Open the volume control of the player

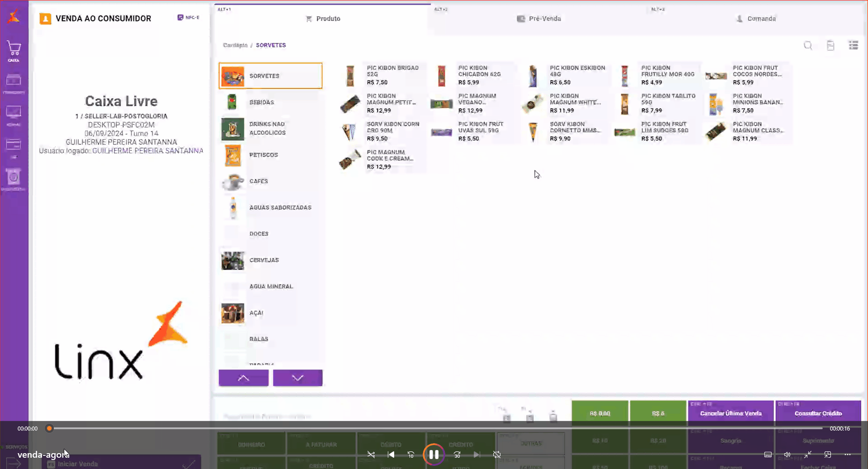click(787, 455)
